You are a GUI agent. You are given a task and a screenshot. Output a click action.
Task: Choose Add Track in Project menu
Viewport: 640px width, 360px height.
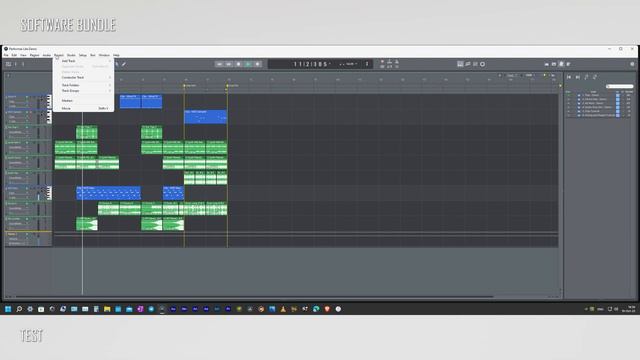[84, 61]
